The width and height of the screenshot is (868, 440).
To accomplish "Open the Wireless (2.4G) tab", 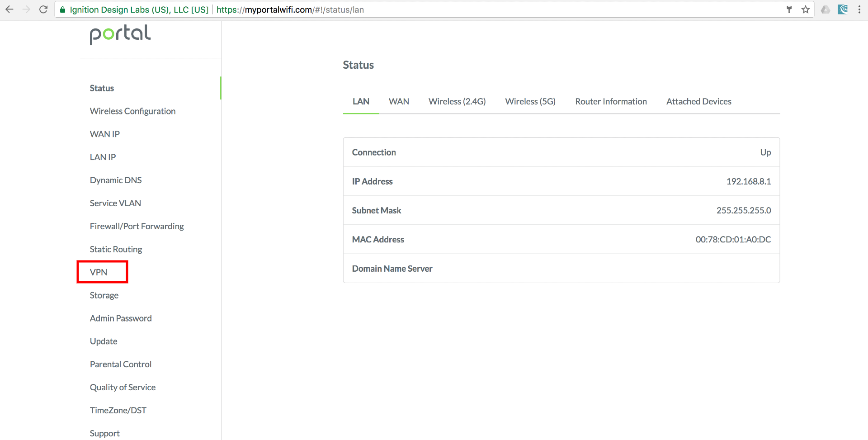I will pos(457,102).
